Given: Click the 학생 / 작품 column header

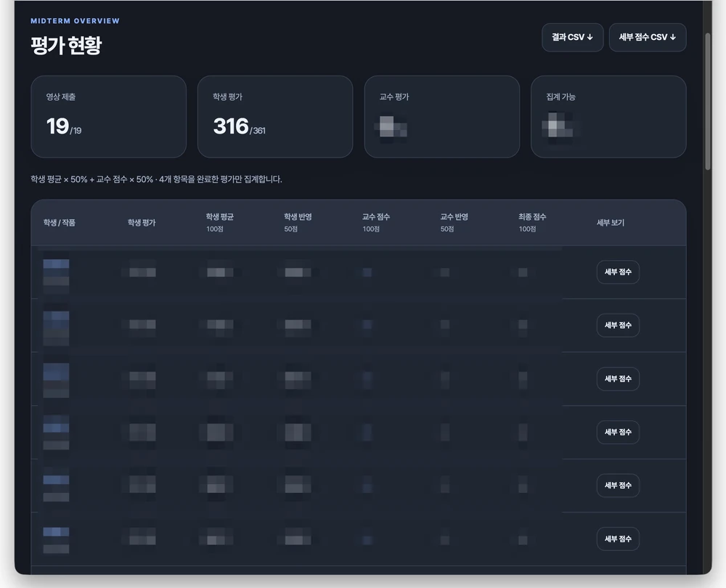Looking at the screenshot, I should point(60,223).
